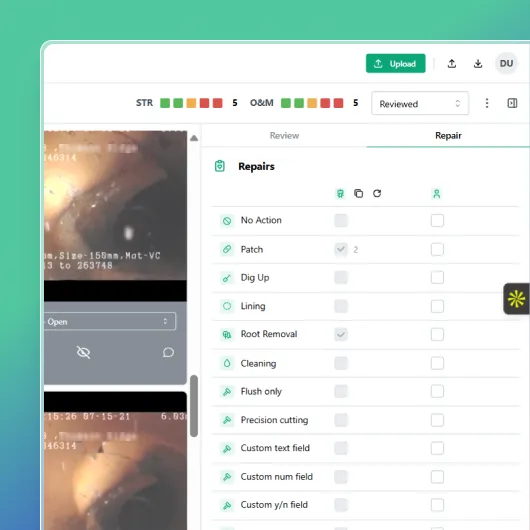Toggle the side panel layout icon
The width and height of the screenshot is (530, 530).
pos(512,103)
